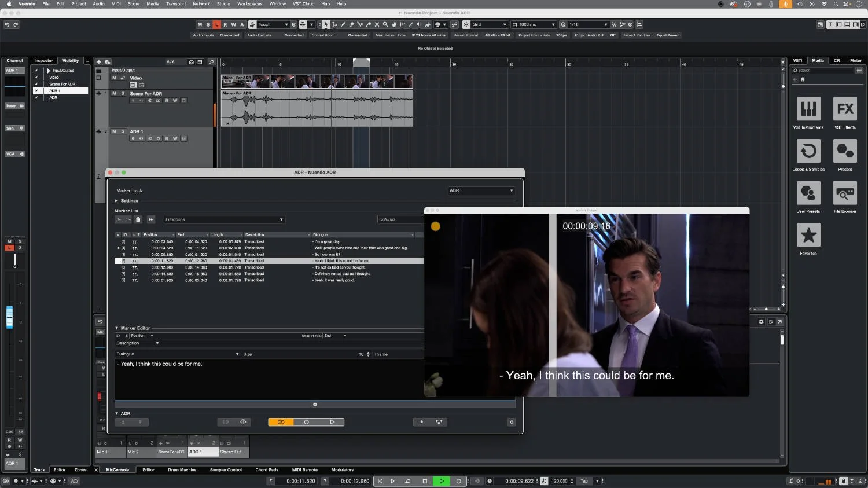
Task: Open ADR panel settings gear
Action: (x=512, y=422)
